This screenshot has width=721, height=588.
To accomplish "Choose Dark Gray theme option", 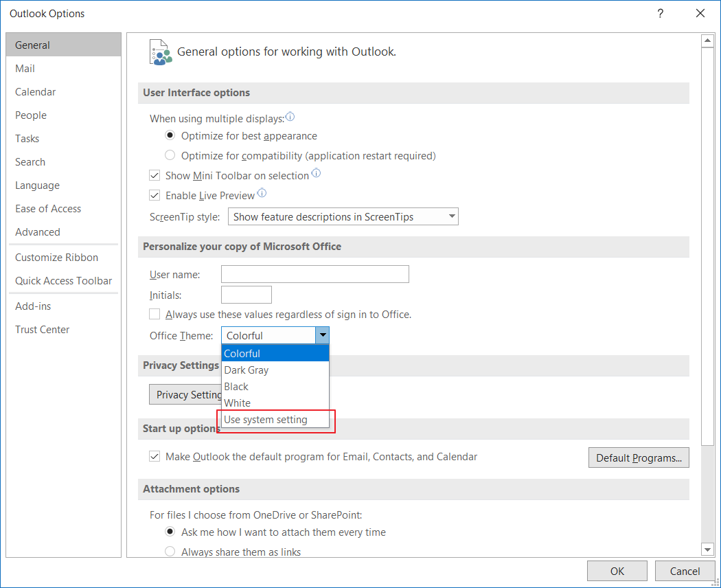I will click(275, 370).
